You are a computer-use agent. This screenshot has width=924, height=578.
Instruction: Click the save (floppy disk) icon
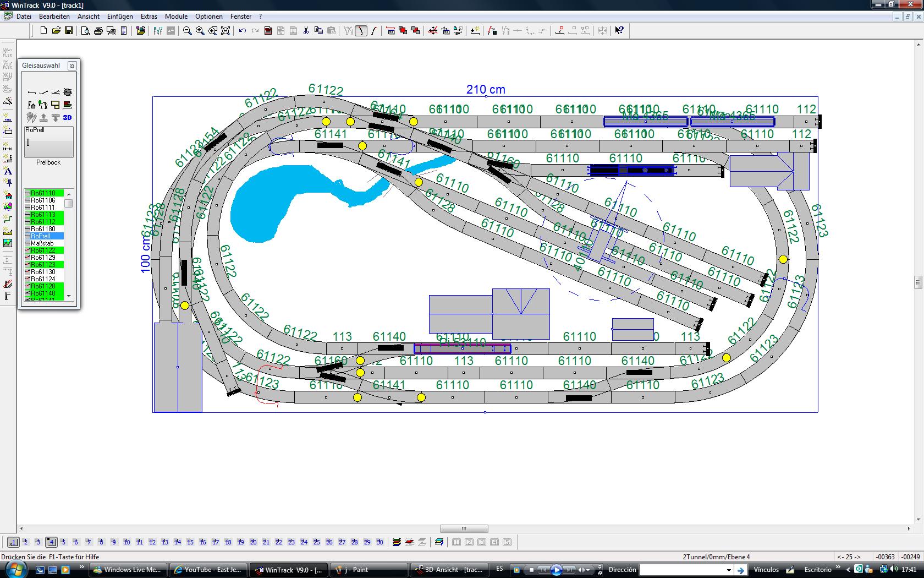69,31
